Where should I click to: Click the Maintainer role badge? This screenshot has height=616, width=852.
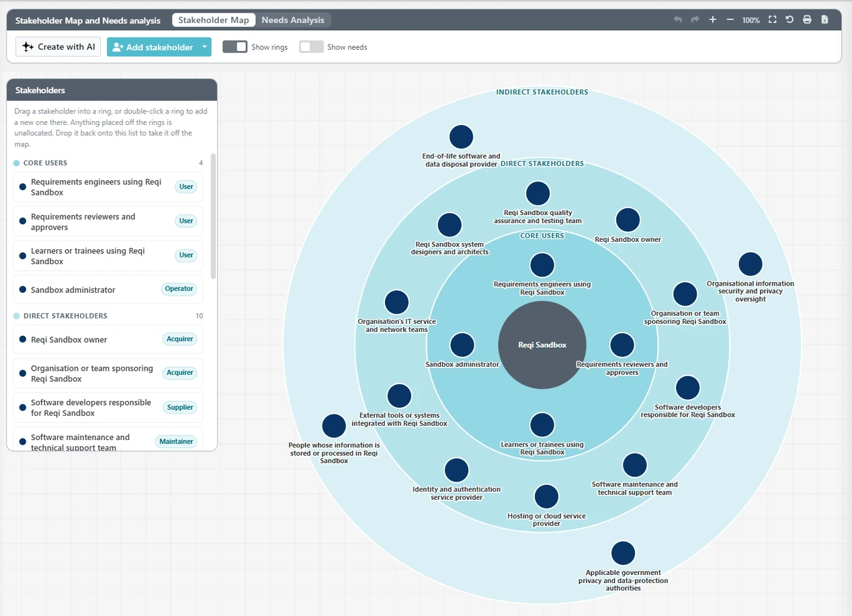point(176,441)
